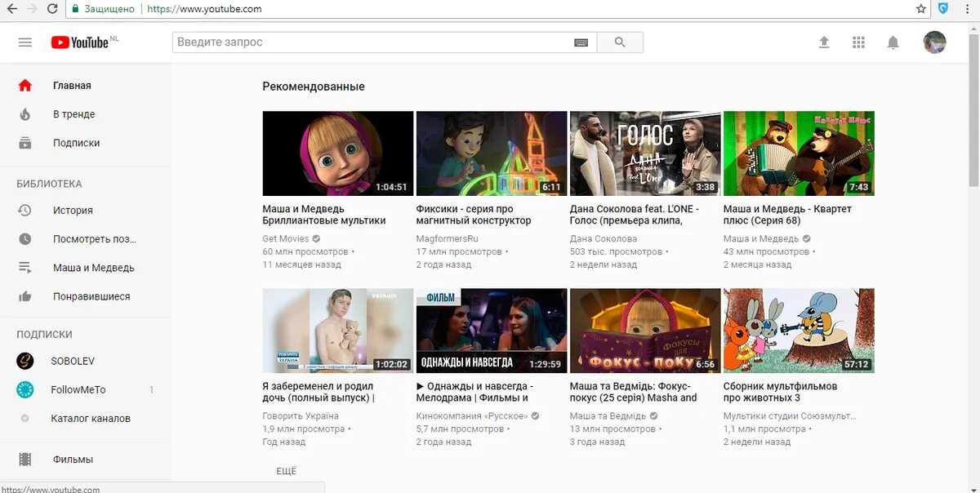Click the Маша и Медведь playlist icon
980x493 pixels.
(x=25, y=268)
